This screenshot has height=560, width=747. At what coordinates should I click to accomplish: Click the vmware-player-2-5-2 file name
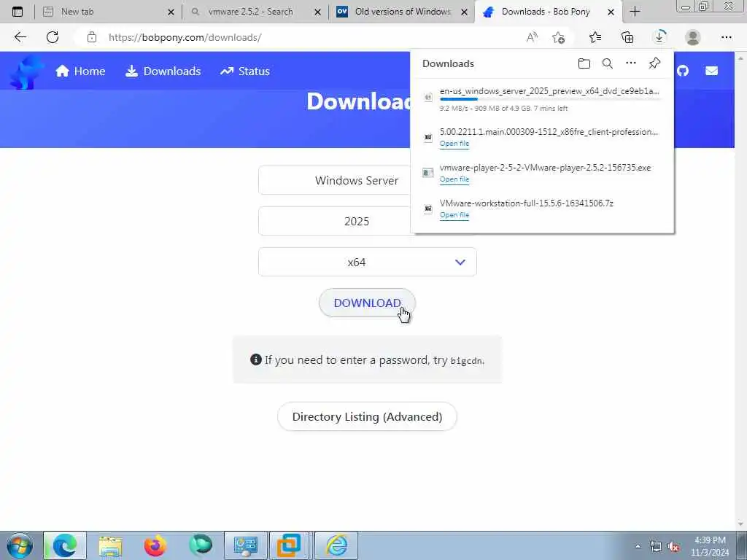point(545,168)
